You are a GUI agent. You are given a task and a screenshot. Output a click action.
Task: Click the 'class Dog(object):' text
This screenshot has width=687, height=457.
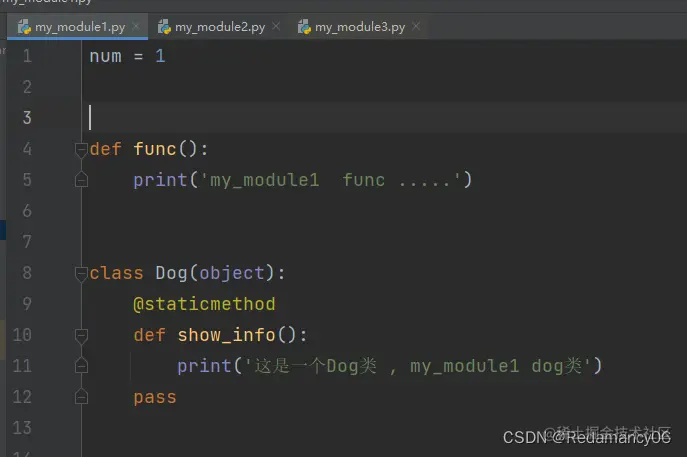188,273
